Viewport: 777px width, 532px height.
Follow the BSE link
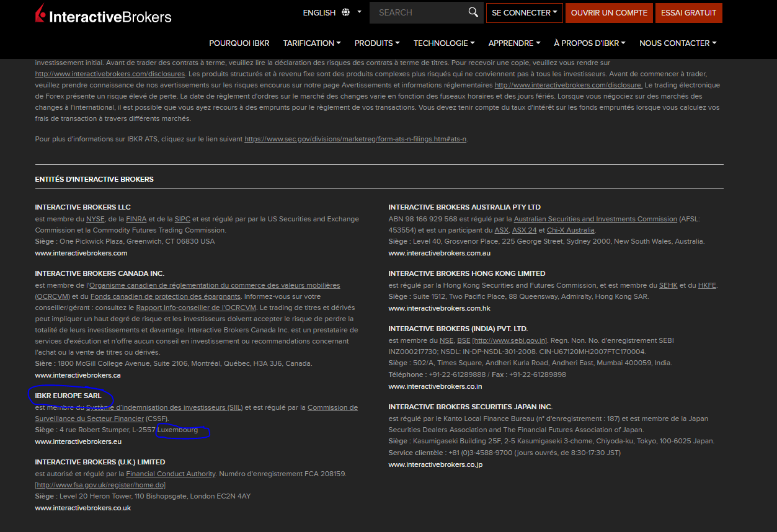(464, 340)
